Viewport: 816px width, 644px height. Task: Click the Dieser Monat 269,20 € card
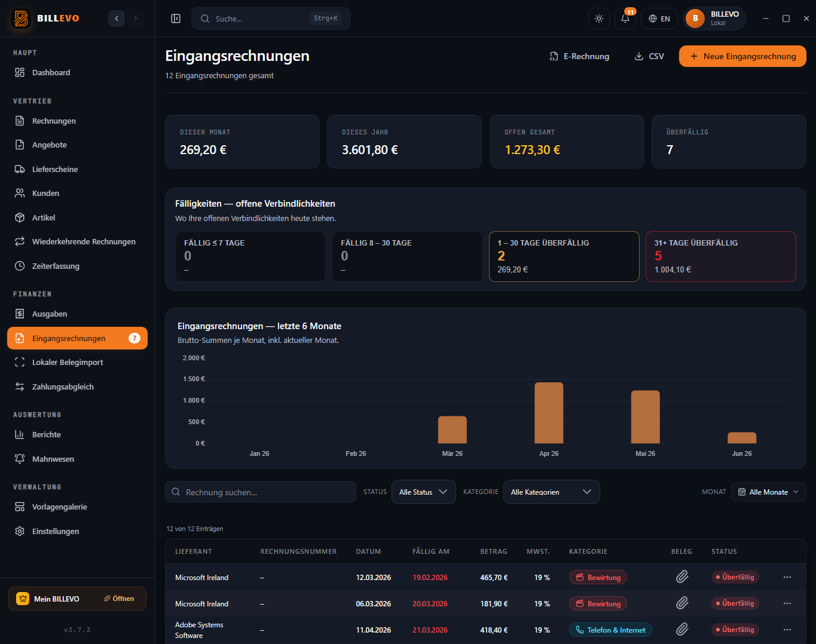coord(242,142)
